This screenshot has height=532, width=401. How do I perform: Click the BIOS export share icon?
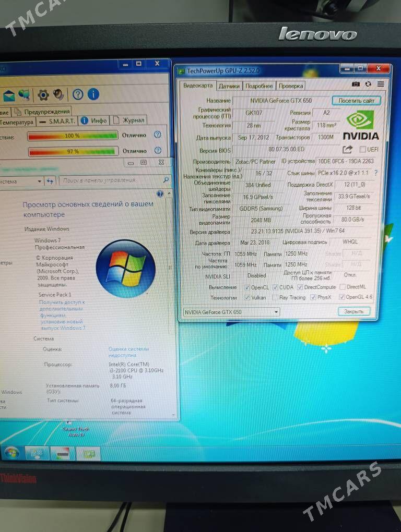(347, 150)
